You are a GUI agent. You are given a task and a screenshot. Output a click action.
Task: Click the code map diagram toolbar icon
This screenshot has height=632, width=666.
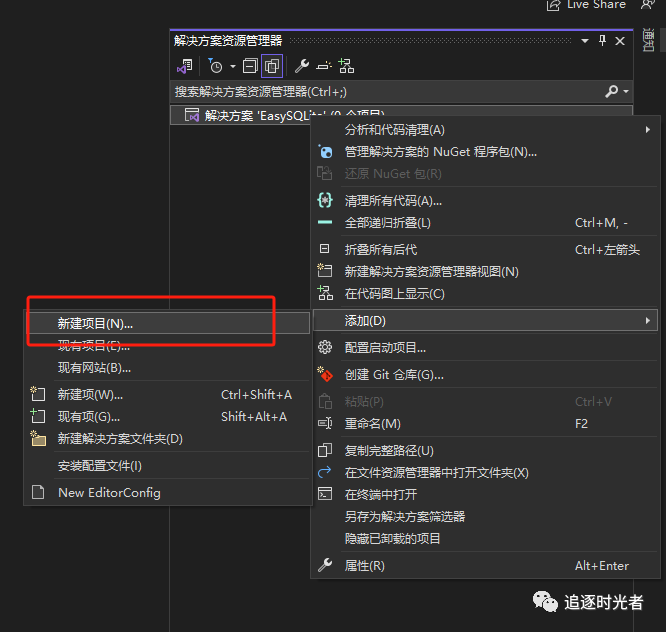(346, 66)
